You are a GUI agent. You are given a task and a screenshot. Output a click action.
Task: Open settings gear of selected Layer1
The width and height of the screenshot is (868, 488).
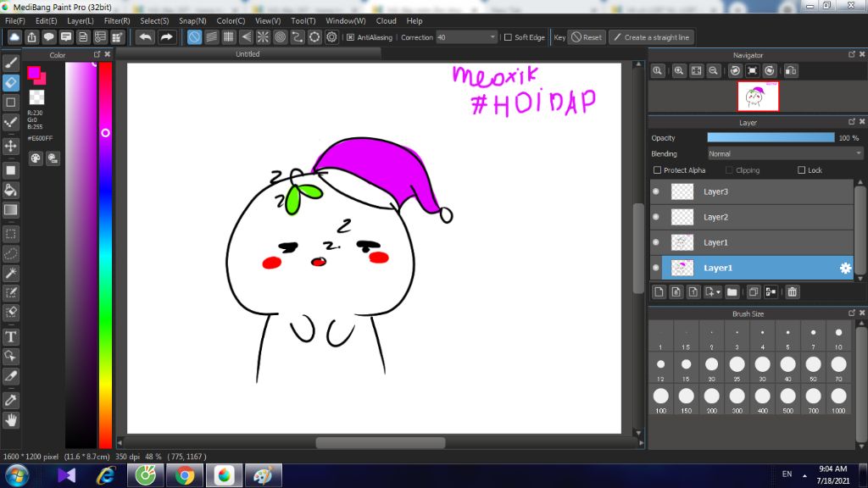pos(845,268)
